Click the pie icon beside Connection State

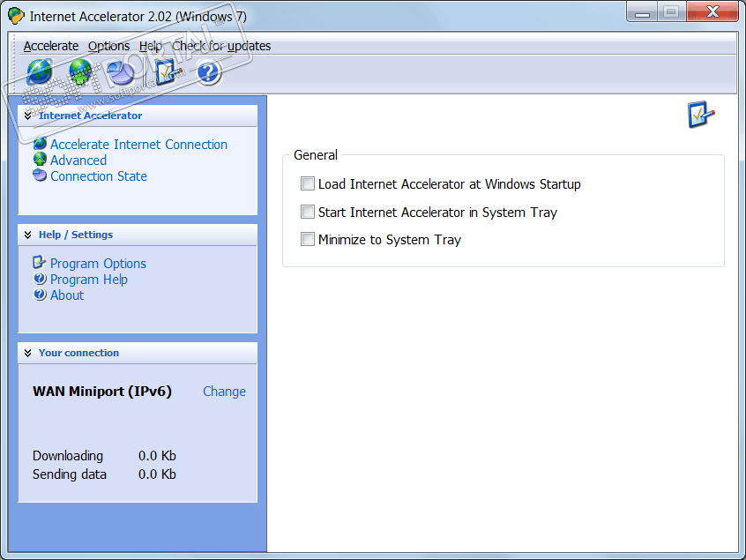40,175
